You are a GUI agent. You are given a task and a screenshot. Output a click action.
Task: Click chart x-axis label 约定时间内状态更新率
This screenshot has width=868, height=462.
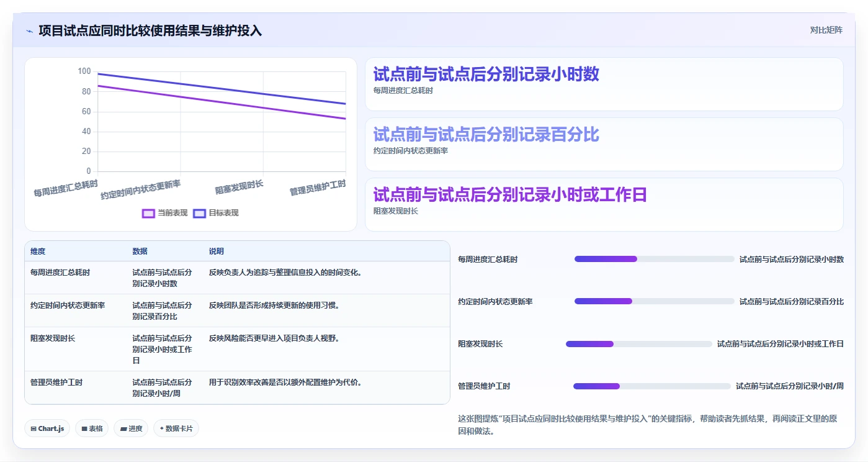pos(141,189)
